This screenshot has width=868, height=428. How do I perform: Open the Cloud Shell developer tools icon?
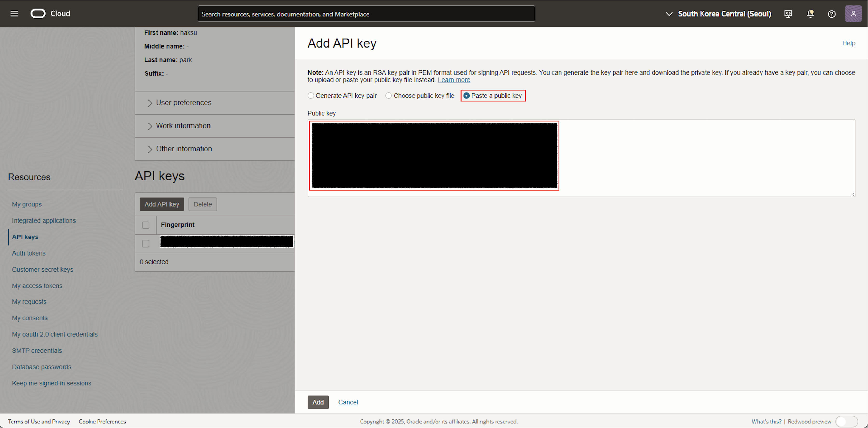pos(788,14)
